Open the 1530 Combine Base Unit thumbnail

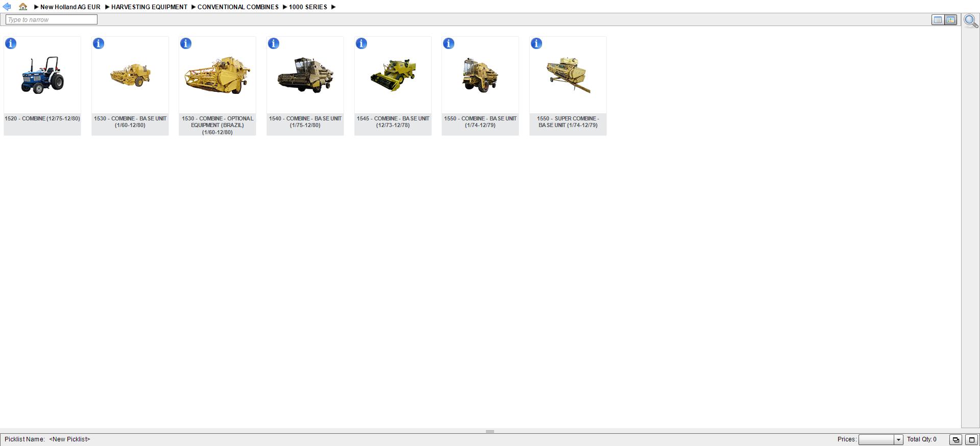[130, 75]
